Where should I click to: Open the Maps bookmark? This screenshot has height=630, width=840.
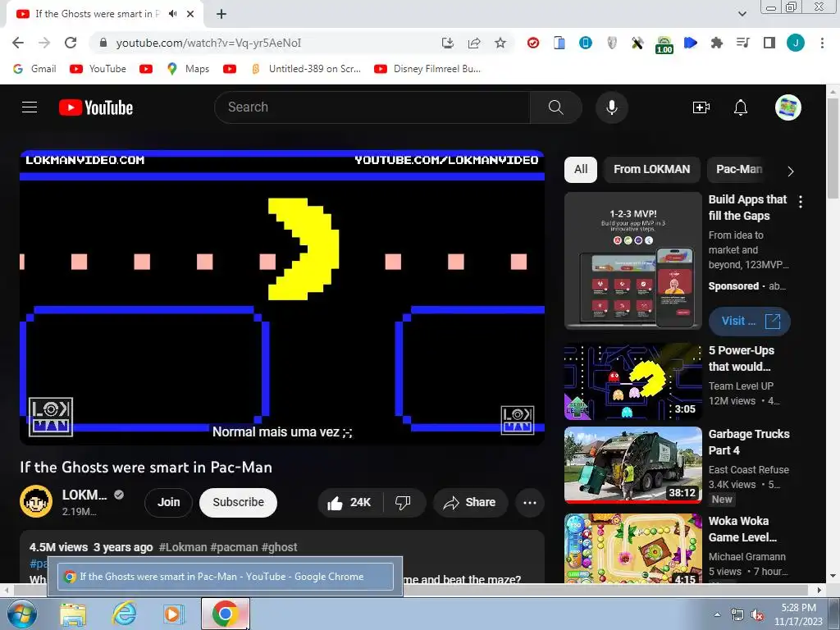click(188, 69)
